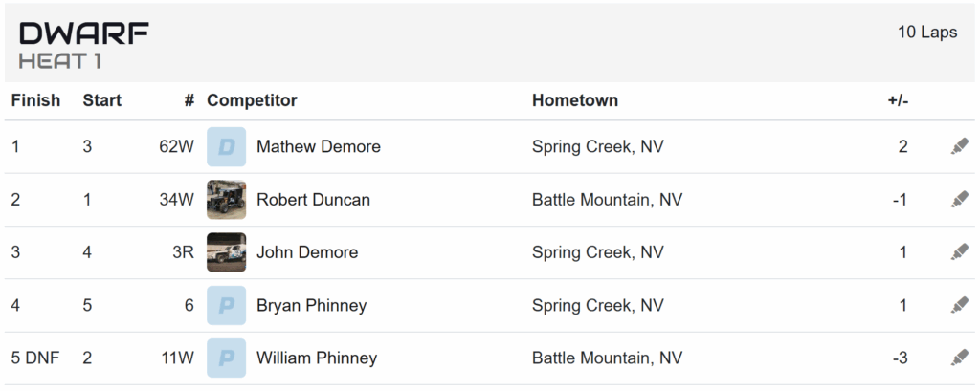Click the edit marker for John Demore

click(959, 252)
